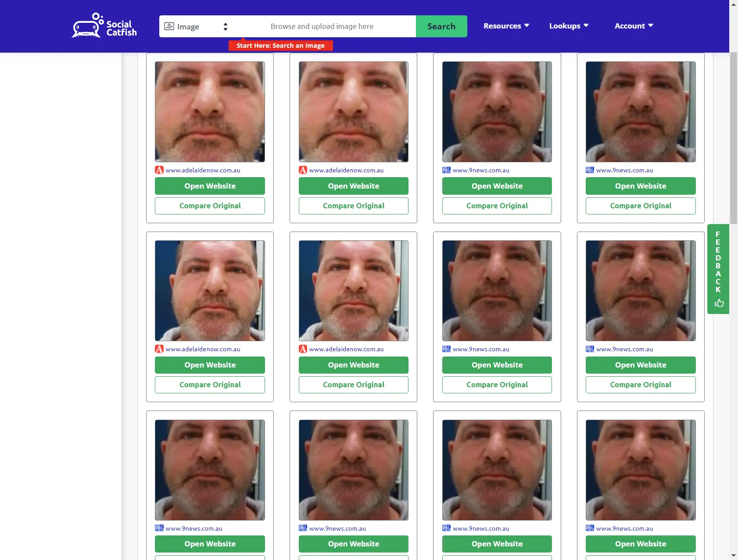Click the first result face thumbnail

[x=210, y=112]
